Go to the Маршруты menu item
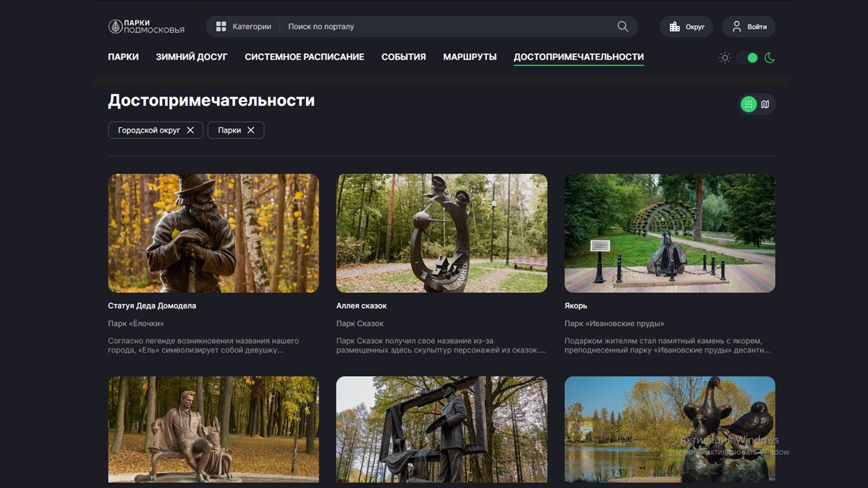 point(470,57)
